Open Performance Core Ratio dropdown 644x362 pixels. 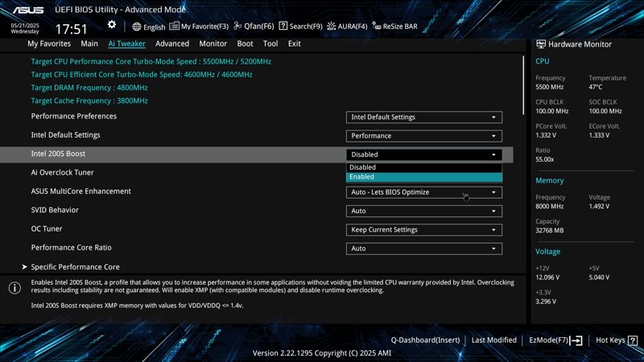point(424,249)
